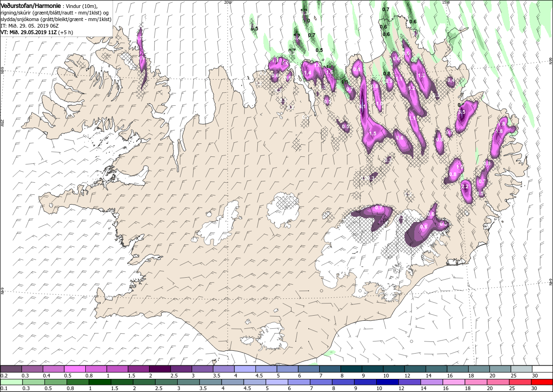The width and height of the screenshot is (553, 392).
Task: Click the 'VT: Mið. 29.05.2019 11Z (+5 h)' line
Action: [37, 32]
